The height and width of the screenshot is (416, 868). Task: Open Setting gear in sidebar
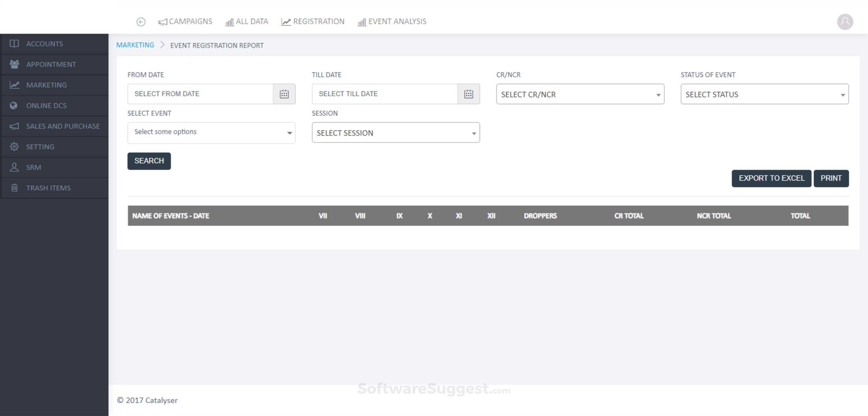point(40,147)
